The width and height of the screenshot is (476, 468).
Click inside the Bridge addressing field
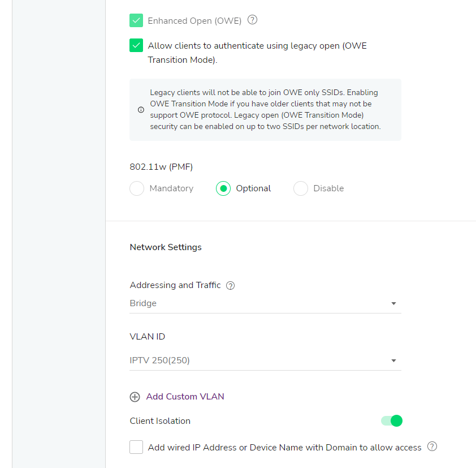click(226, 303)
